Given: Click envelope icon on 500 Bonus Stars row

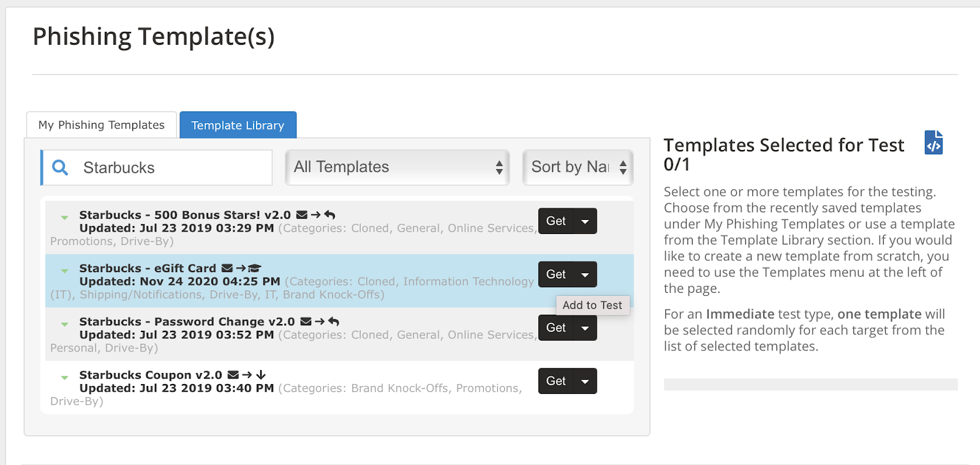Looking at the screenshot, I should click(x=302, y=215).
